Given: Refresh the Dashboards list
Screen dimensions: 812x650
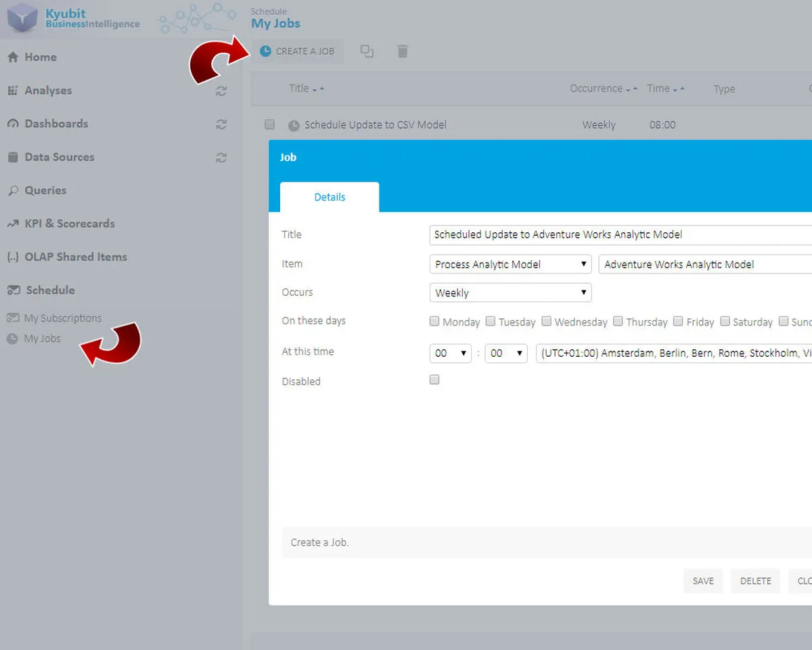Looking at the screenshot, I should point(221,124).
